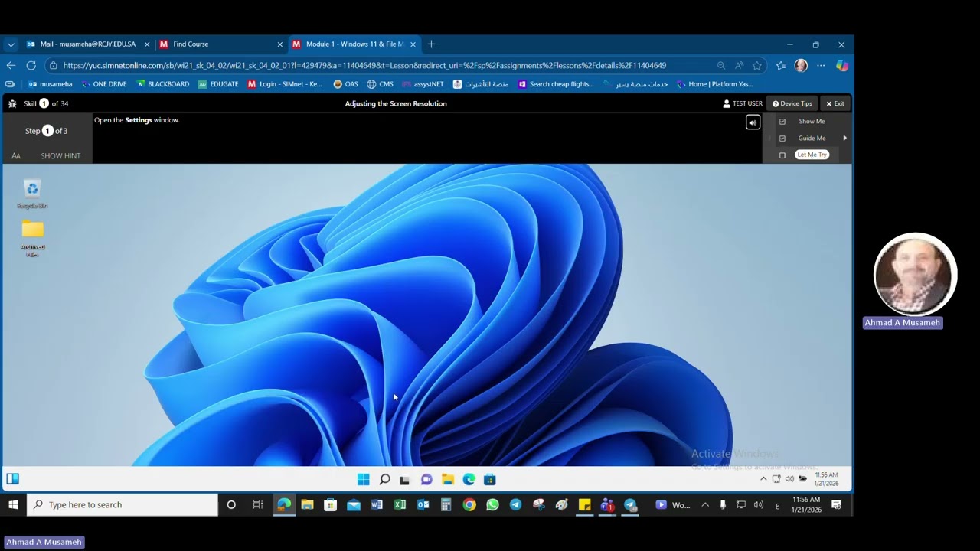Click the Device Tips button
980x551 pixels.
pyautogui.click(x=792, y=103)
